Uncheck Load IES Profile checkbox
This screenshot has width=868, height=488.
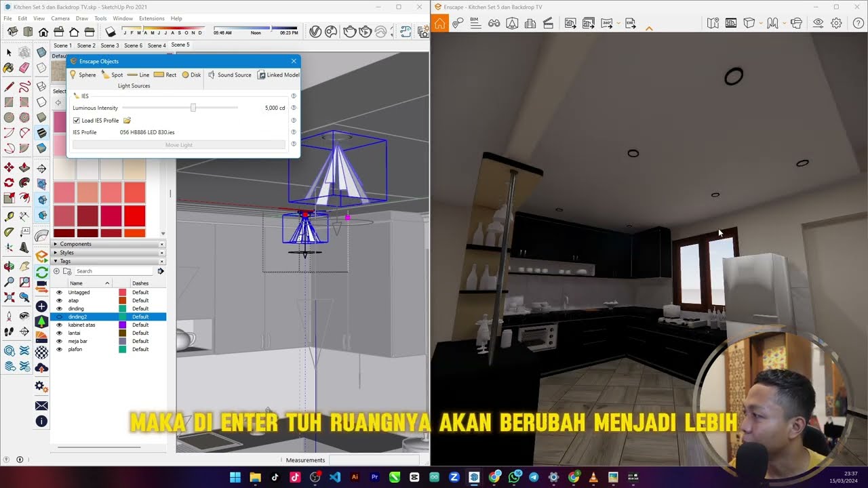(x=77, y=120)
